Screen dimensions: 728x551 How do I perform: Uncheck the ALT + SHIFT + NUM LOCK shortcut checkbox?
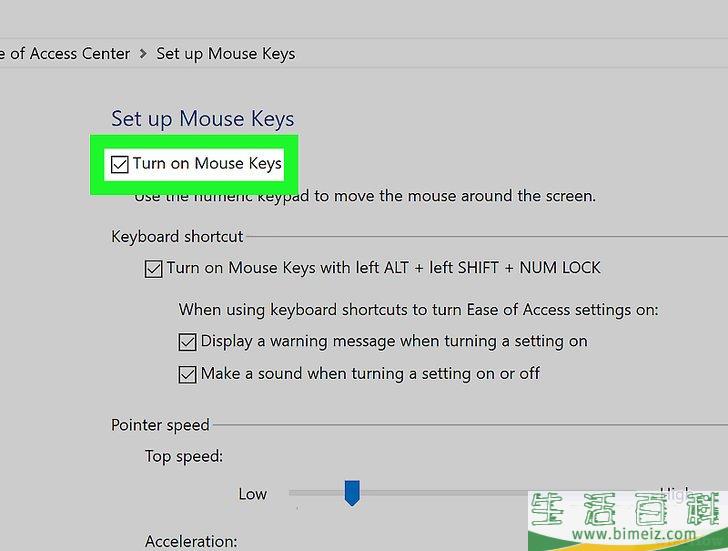(x=154, y=269)
